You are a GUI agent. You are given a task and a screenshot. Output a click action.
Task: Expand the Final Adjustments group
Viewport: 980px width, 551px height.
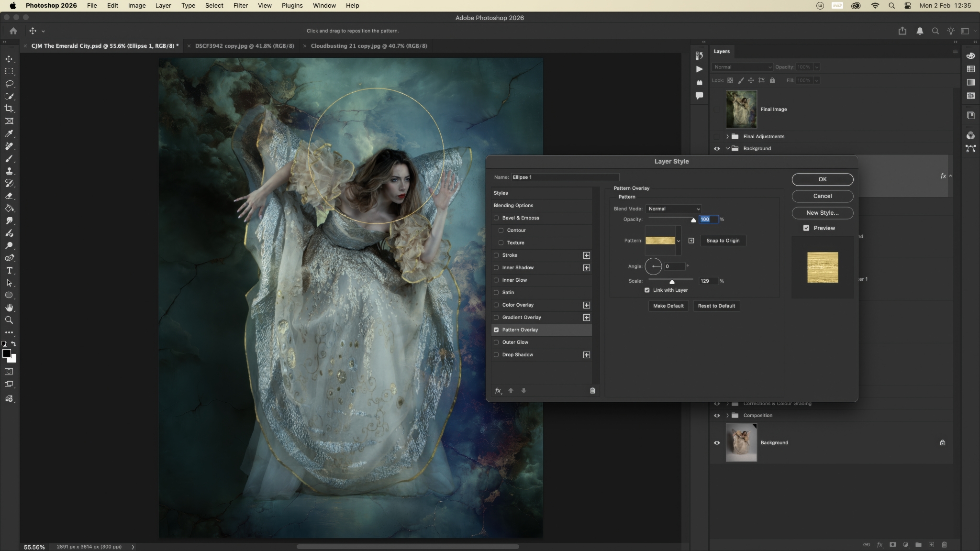727,137
